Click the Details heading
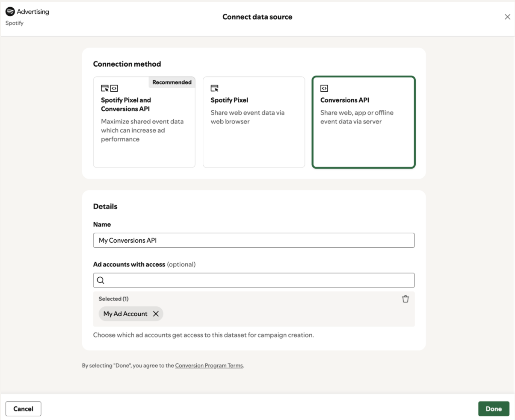Viewport: 515px width, 420px height. (105, 206)
